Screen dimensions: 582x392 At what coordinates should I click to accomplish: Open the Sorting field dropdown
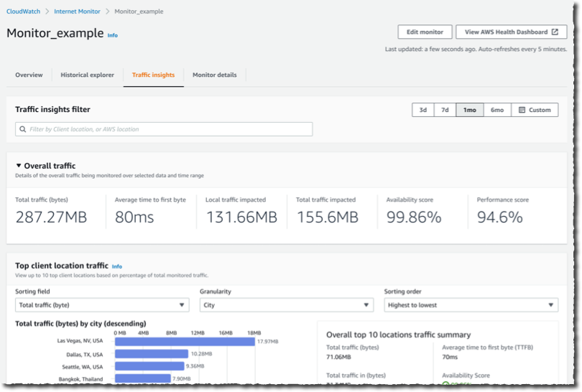[102, 305]
